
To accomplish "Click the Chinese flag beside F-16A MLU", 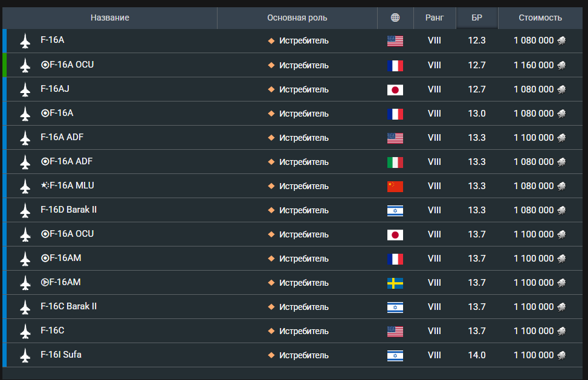I will (x=395, y=186).
